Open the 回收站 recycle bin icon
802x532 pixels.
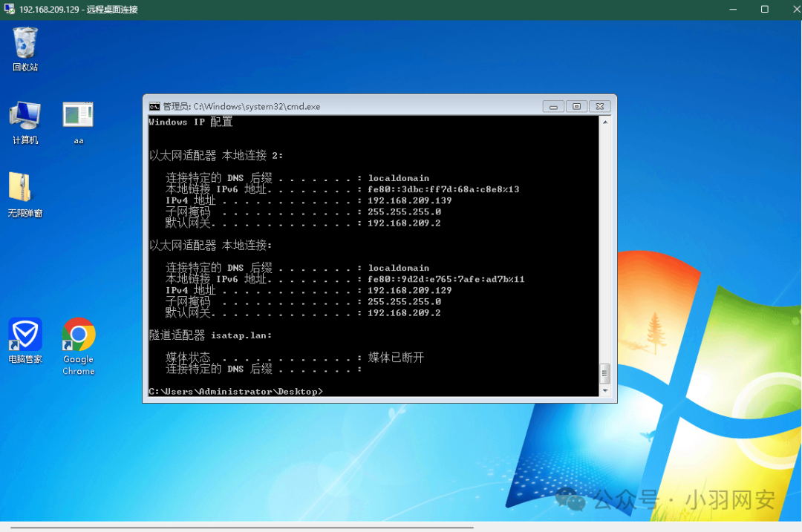(x=25, y=48)
